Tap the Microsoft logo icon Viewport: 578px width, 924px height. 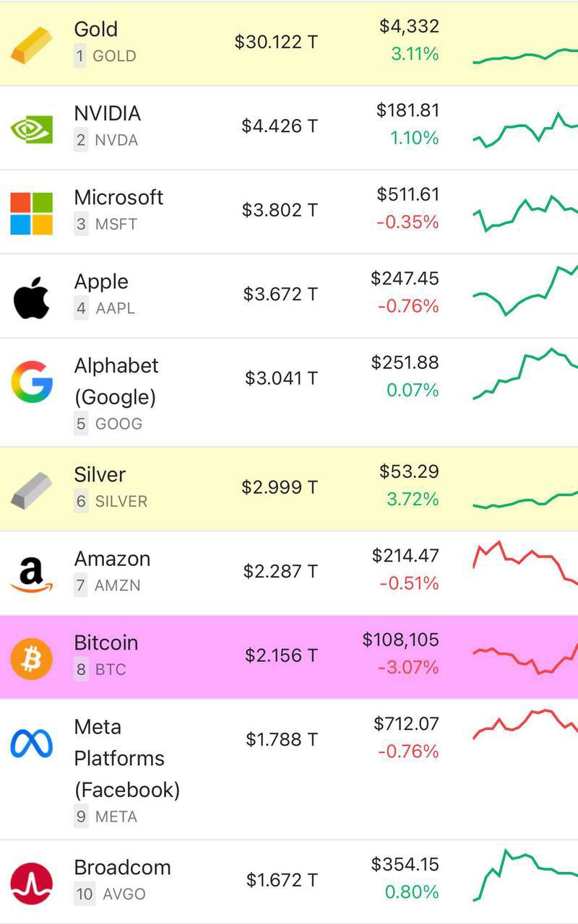tap(32, 213)
